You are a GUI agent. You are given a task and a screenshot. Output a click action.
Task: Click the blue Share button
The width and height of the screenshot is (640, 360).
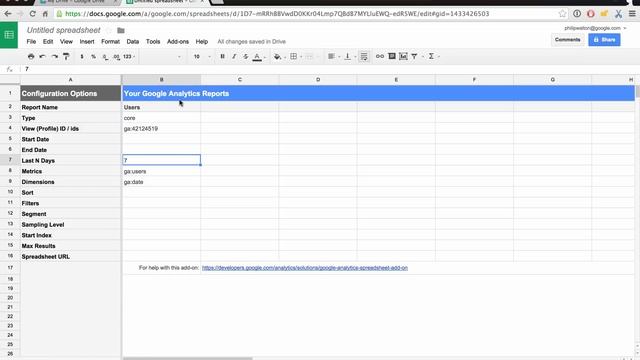point(604,40)
